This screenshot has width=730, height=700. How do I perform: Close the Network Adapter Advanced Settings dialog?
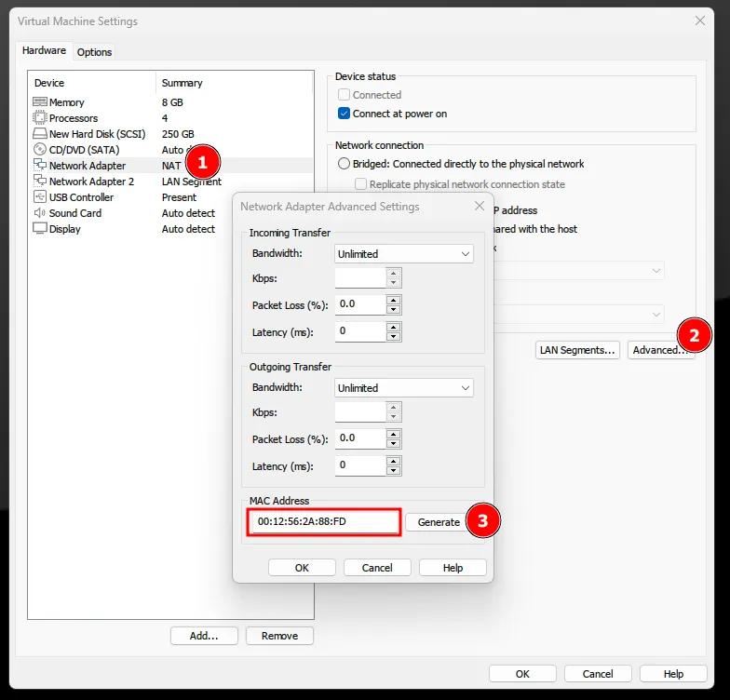(479, 206)
